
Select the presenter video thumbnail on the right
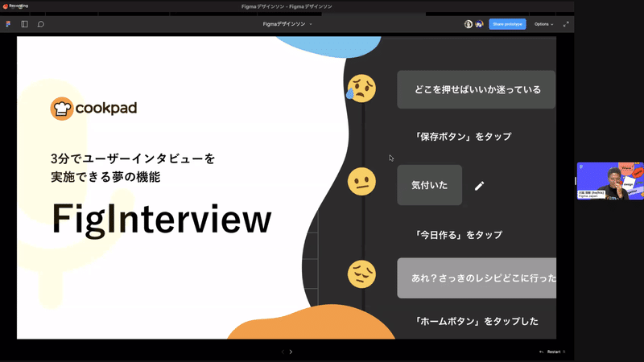click(610, 181)
